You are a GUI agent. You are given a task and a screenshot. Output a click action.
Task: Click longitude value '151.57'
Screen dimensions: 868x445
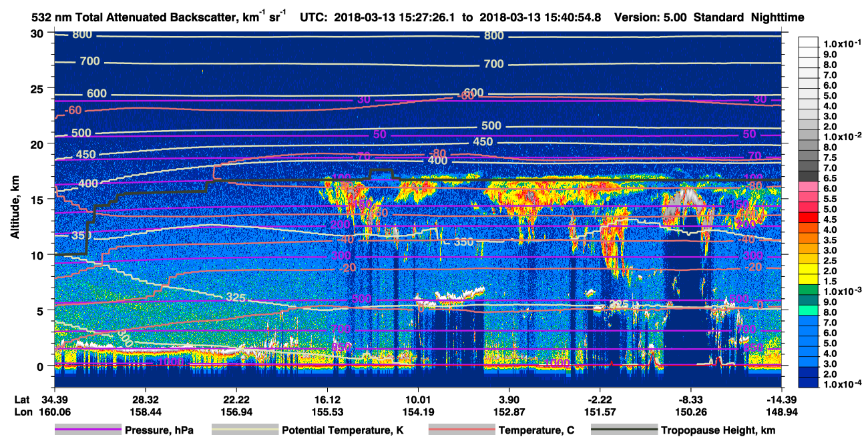pos(600,412)
